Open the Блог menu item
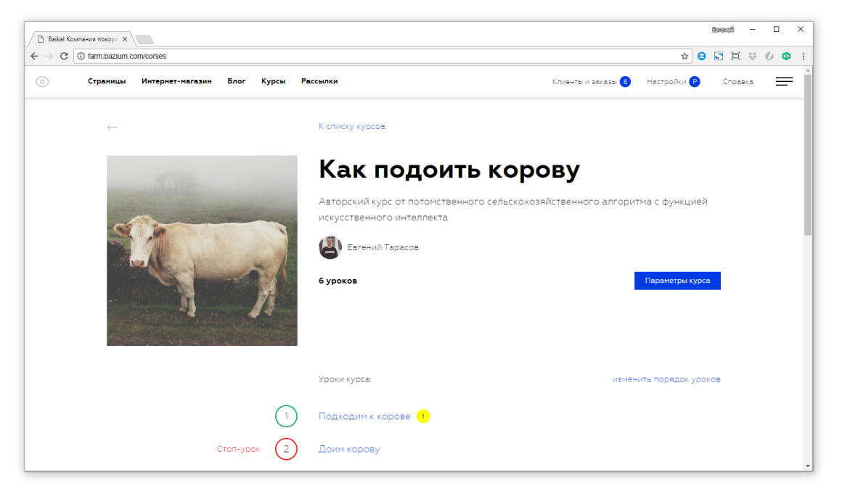The image size is (842, 504). click(x=237, y=81)
